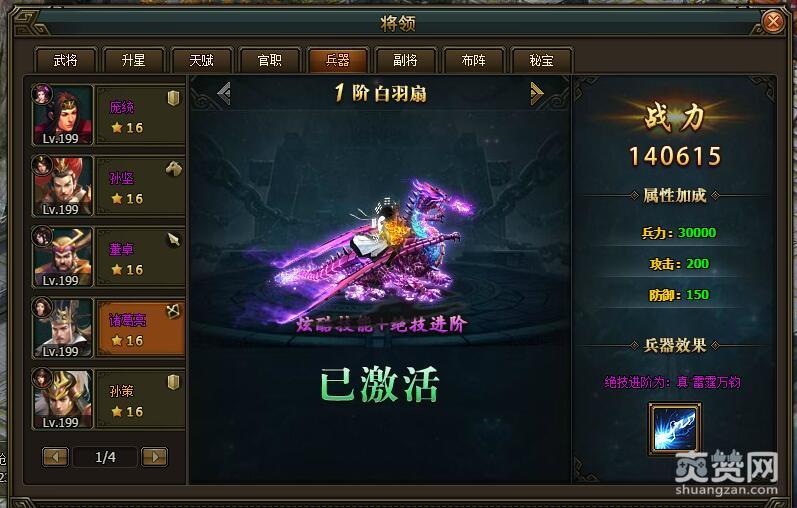The image size is (797, 508).
Task: Open the 武将 tab
Action: tap(66, 61)
